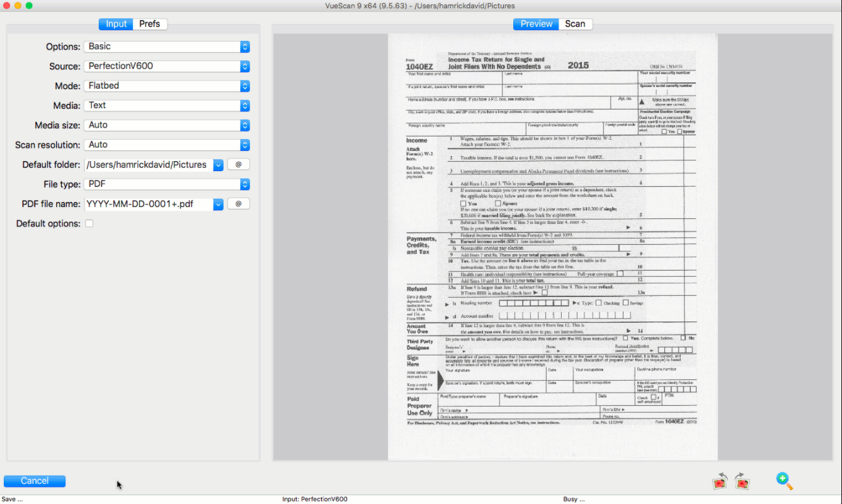The image size is (842, 504).
Task: Toggle the Default options checkbox
Action: [89, 223]
